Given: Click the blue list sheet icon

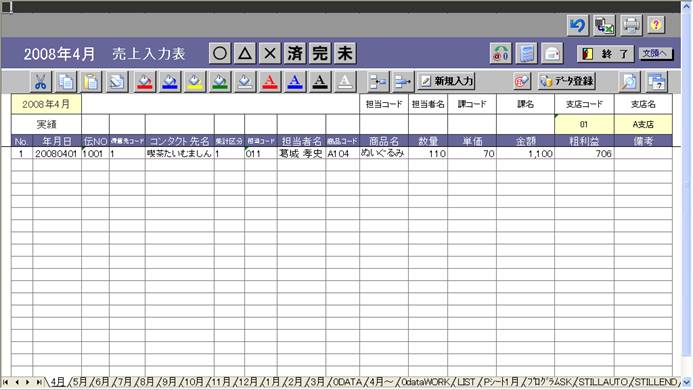Looking at the screenshot, I should [x=526, y=54].
